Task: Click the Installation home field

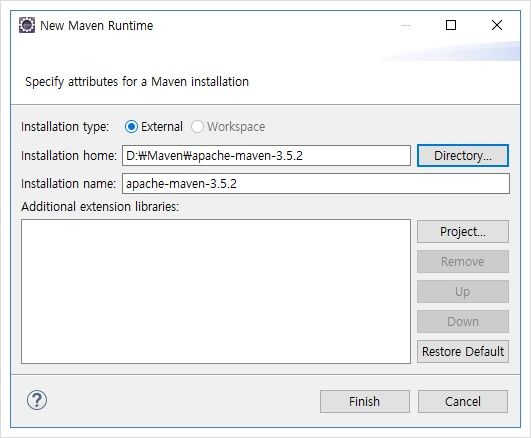Action: [x=266, y=156]
